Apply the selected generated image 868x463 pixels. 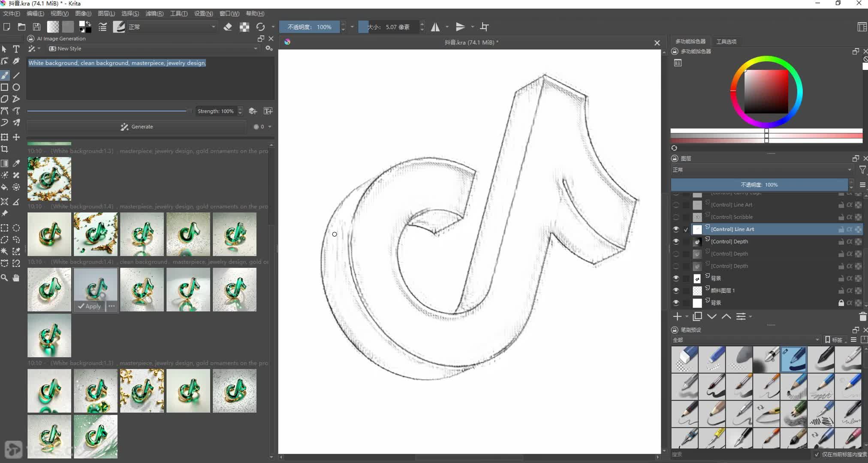[x=89, y=306]
